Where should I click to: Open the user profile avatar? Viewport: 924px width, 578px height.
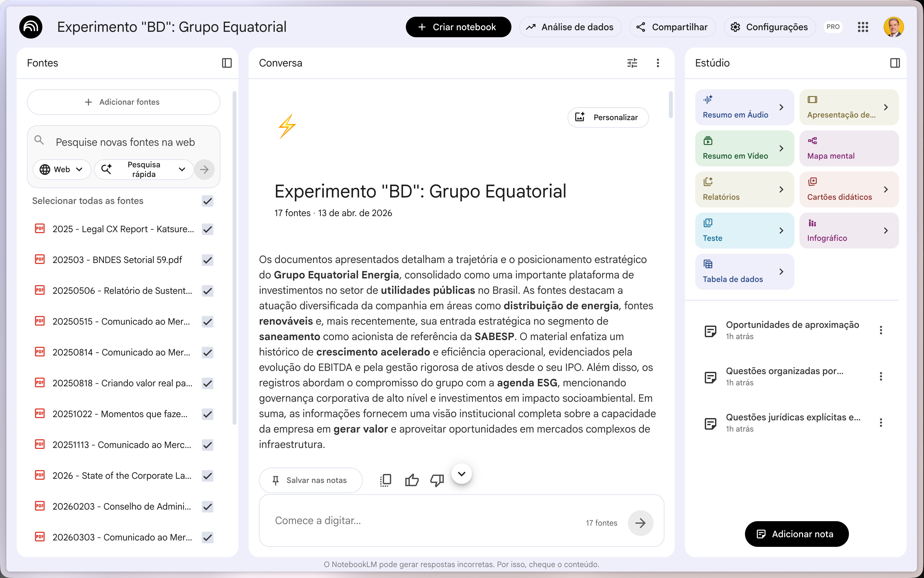point(894,27)
